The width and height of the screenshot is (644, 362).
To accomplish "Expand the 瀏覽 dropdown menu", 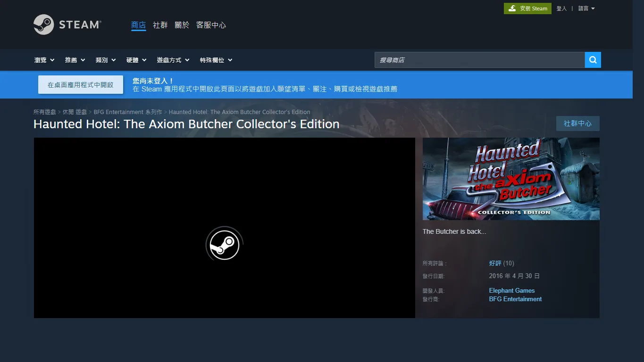I will point(44,60).
